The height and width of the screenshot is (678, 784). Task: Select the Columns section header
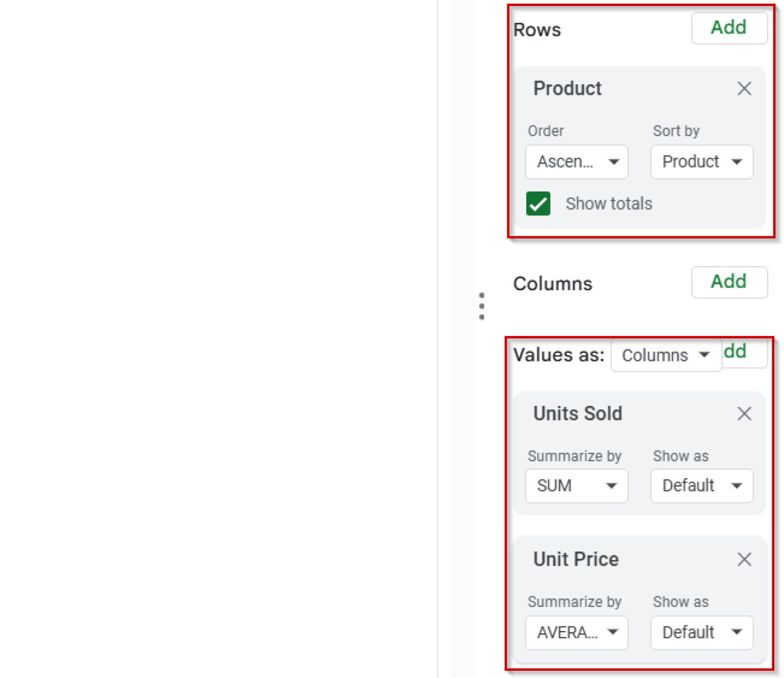[553, 284]
